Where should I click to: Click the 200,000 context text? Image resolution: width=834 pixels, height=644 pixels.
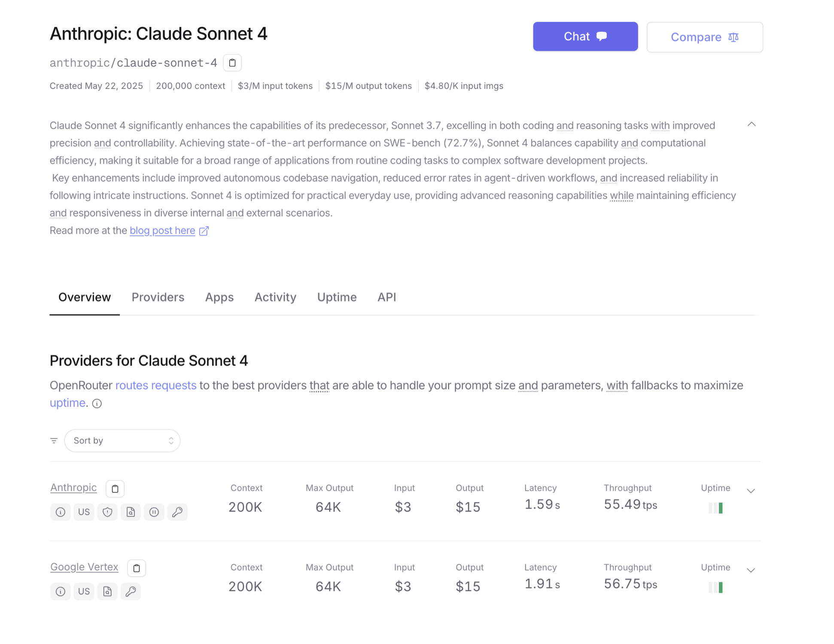point(191,86)
